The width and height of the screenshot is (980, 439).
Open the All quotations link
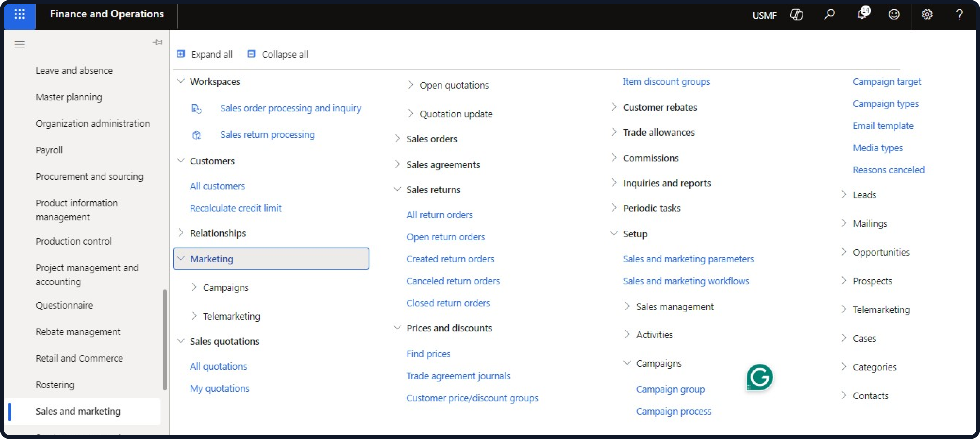[x=218, y=366]
